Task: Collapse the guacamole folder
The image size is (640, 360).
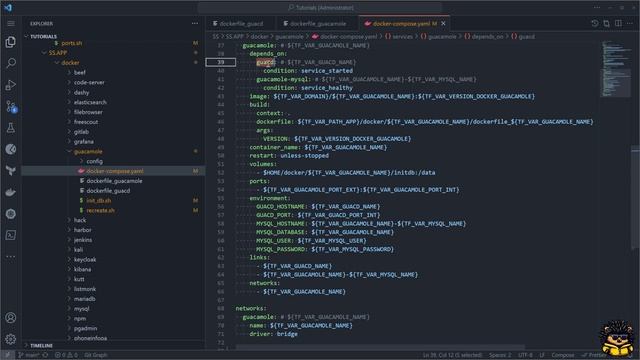Action: coord(69,151)
